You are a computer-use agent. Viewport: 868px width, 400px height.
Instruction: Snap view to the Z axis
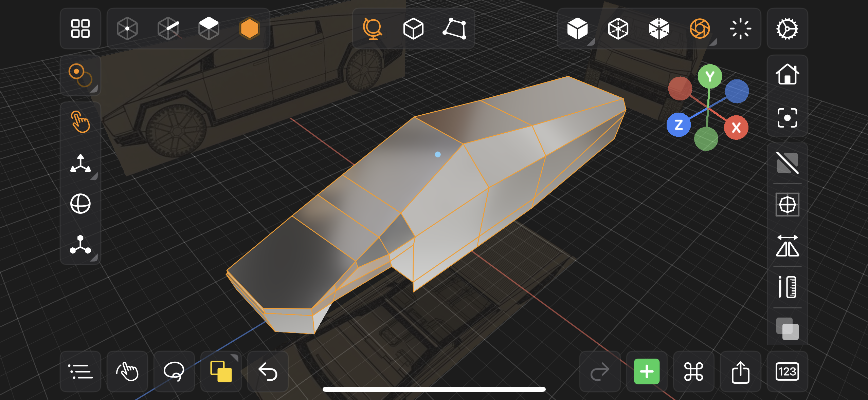pos(679,125)
